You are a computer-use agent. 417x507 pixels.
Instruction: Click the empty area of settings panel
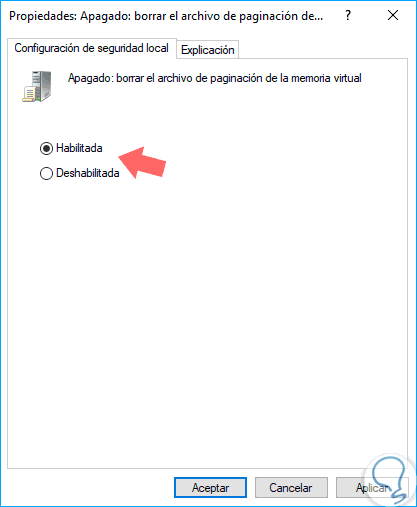(x=207, y=317)
